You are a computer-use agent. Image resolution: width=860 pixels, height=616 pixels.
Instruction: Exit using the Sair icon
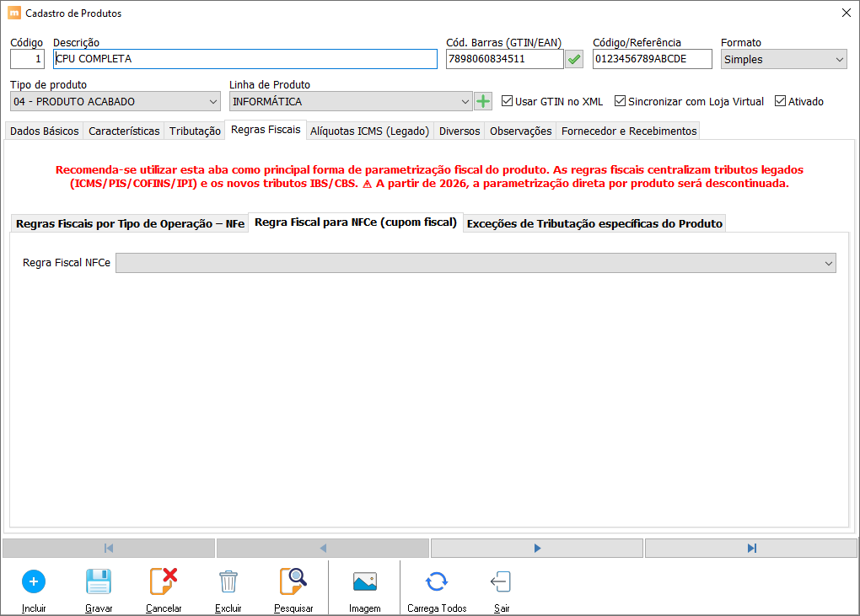click(x=501, y=582)
